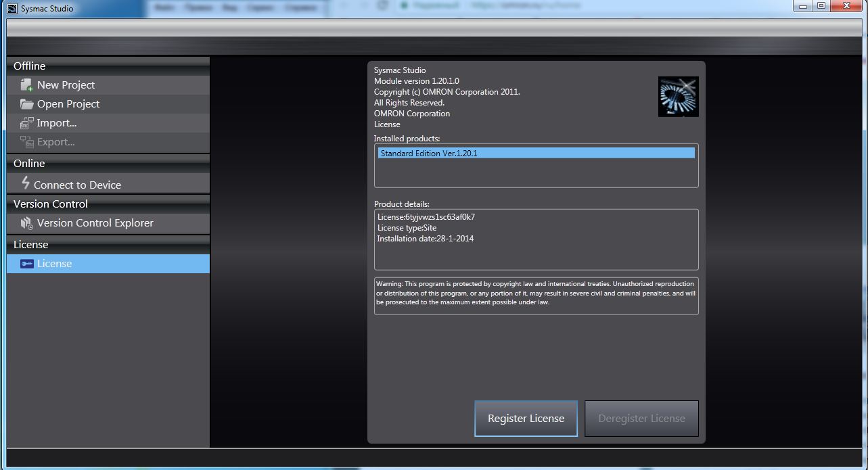Select Standard Edition Ver.1.20.1 in installed products
Image resolution: width=868 pixels, height=470 pixels.
pos(536,154)
